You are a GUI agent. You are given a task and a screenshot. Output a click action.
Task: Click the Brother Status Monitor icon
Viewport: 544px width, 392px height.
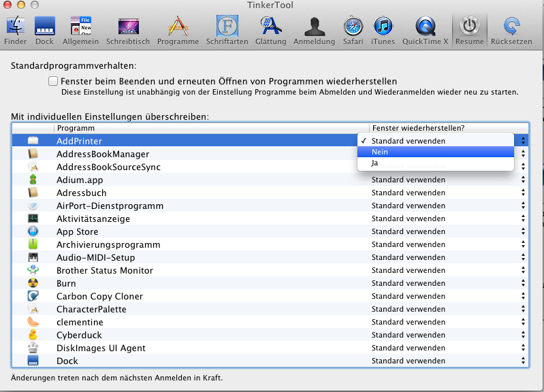pyautogui.click(x=33, y=270)
